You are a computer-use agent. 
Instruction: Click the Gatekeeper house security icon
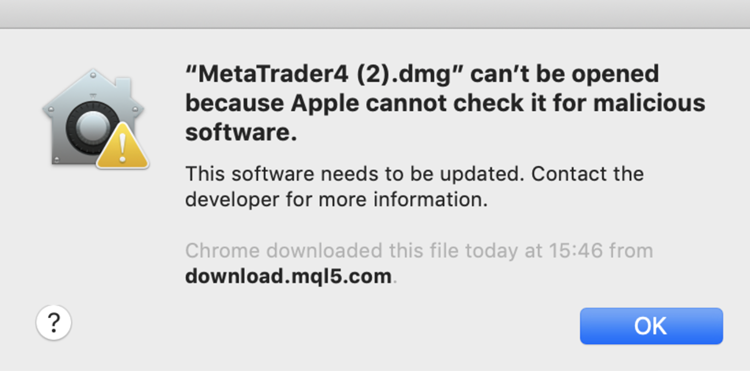94,119
